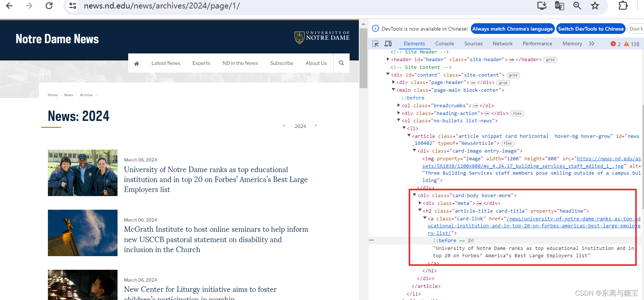The image size is (644, 300).
Task: Click the home icon in site navigation
Action: click(x=136, y=63)
